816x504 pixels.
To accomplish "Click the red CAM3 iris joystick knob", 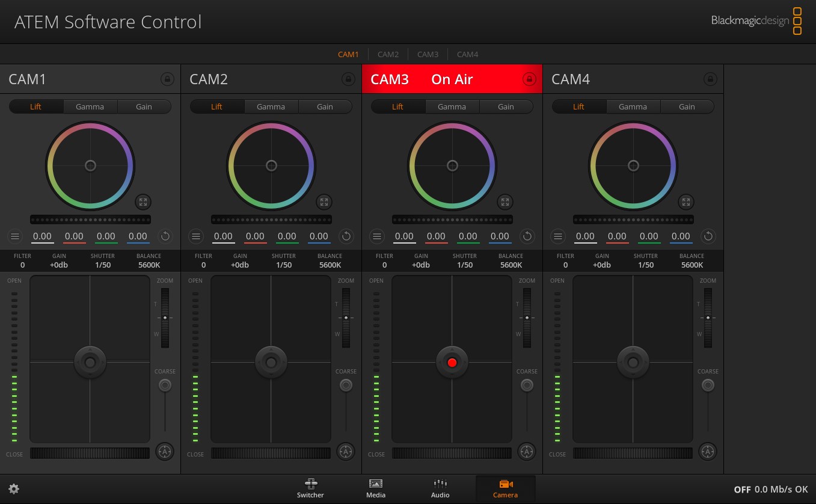I will click(x=452, y=362).
